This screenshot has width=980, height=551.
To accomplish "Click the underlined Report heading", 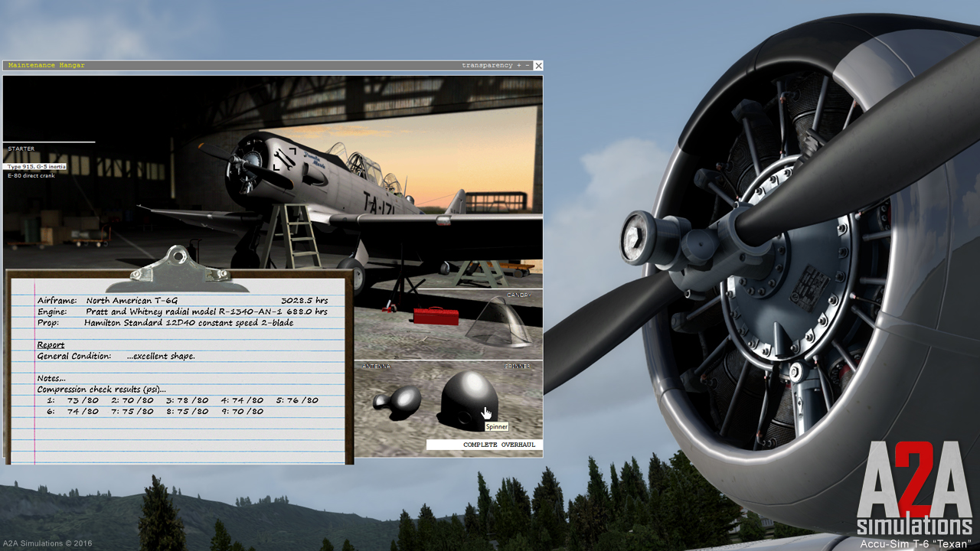I will (51, 345).
